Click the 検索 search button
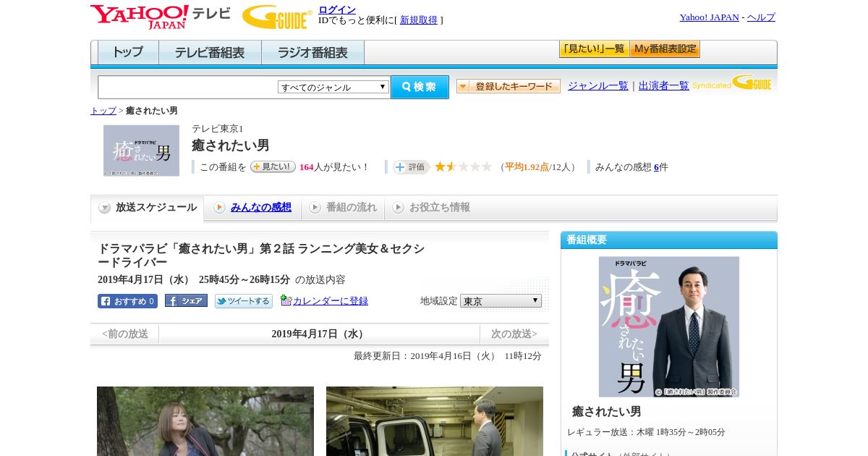This screenshot has height=456, width=868. pos(420,87)
